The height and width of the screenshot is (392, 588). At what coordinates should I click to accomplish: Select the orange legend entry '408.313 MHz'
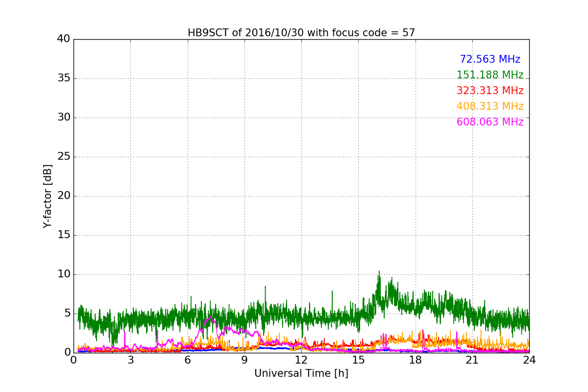click(490, 106)
